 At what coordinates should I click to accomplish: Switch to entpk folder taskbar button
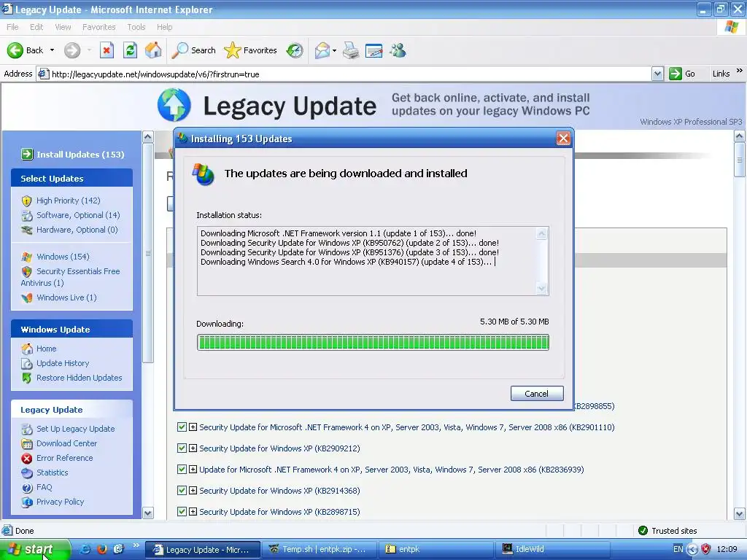pos(436,550)
